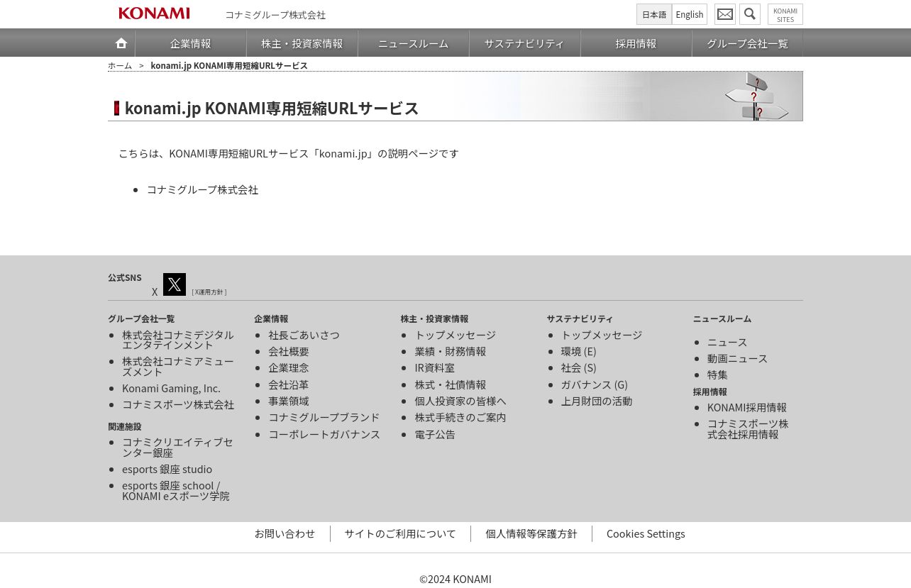Viewport: 911px width, 588px height.
Task: Open 事業領域 footer link
Action: pyautogui.click(x=289, y=401)
